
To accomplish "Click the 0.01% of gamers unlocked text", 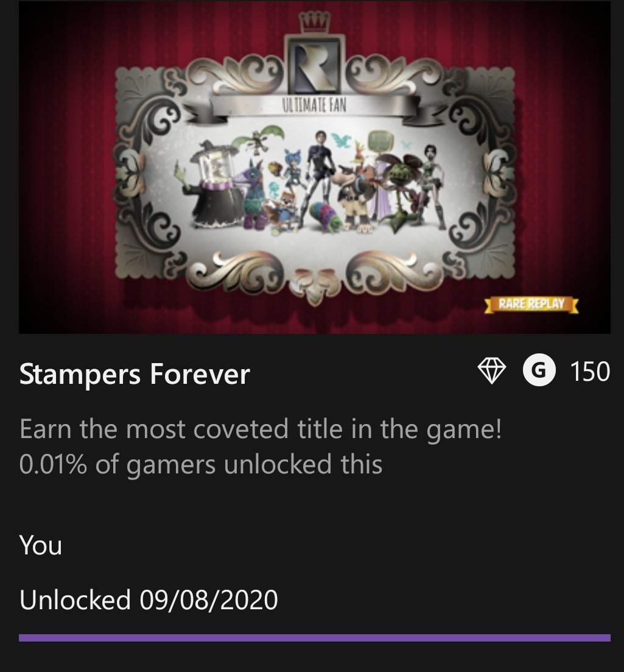I will [x=201, y=465].
